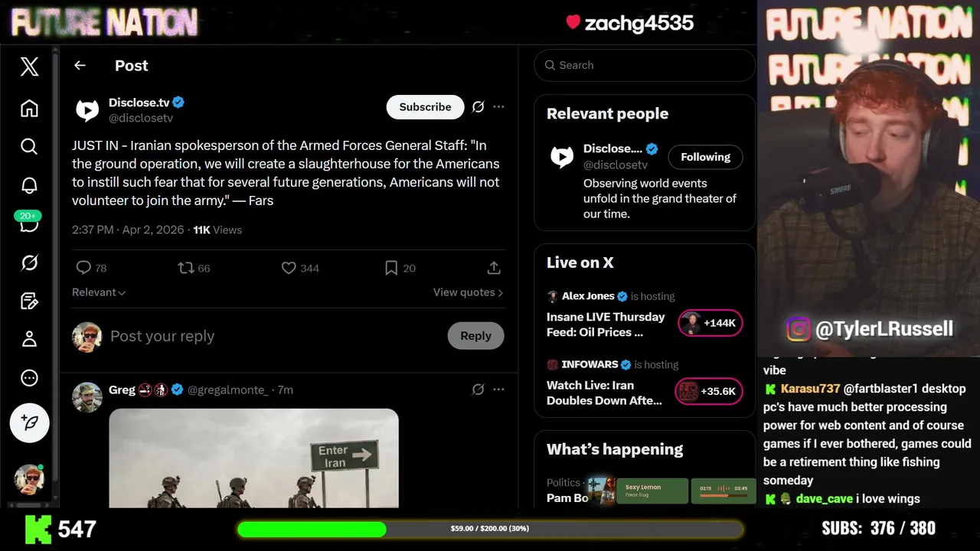Share the Disclose.tv post

pyautogui.click(x=494, y=268)
